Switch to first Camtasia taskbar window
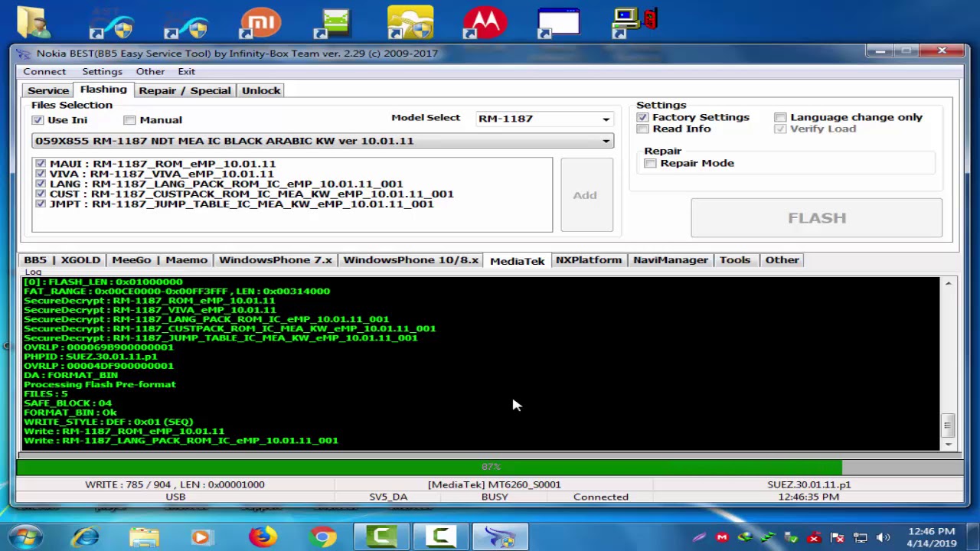 pyautogui.click(x=382, y=536)
